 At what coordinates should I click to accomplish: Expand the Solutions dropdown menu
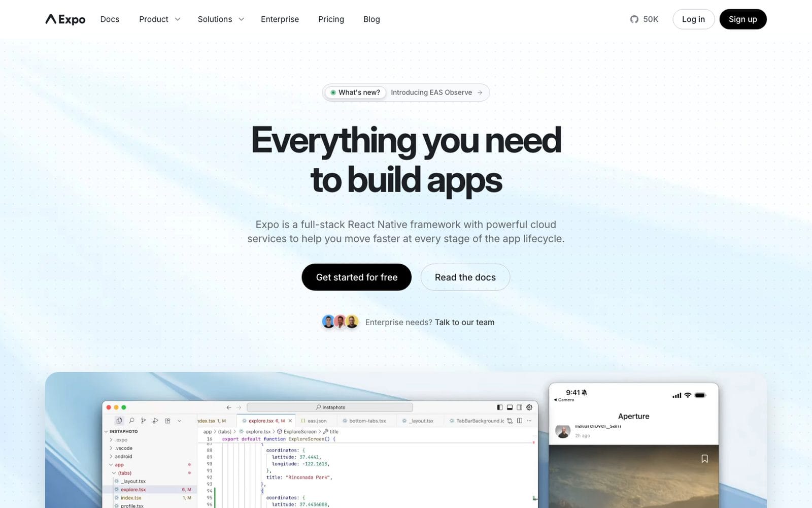221,19
